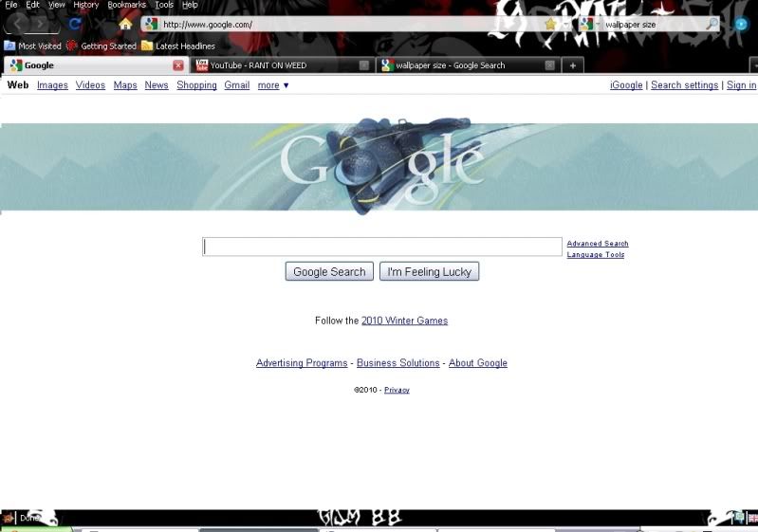
Task: Open the Help menu
Action: coord(190,5)
